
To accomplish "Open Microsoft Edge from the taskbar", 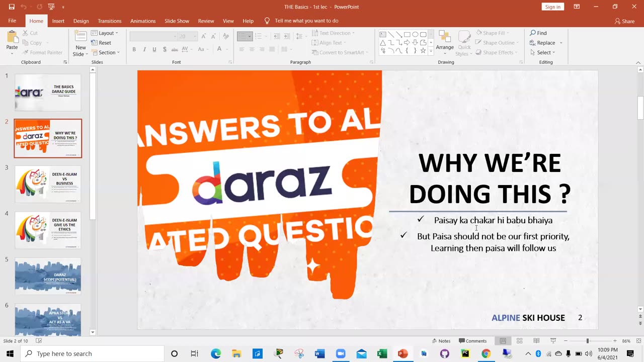I will point(216,353).
